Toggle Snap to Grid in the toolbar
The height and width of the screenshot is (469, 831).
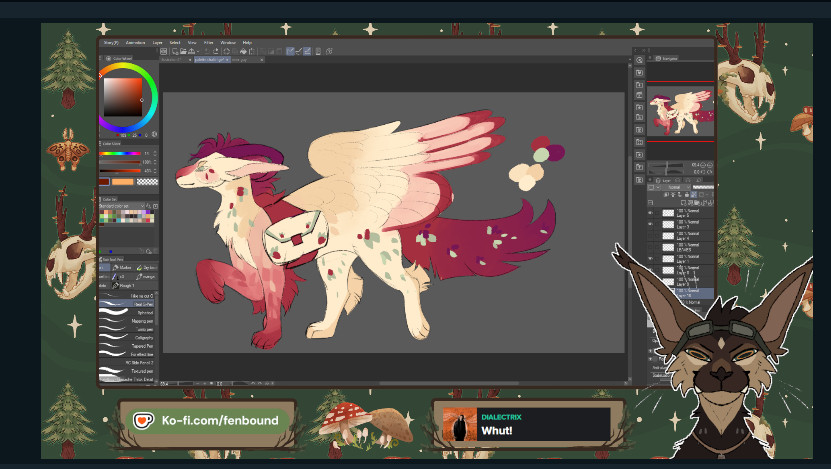pos(307,51)
